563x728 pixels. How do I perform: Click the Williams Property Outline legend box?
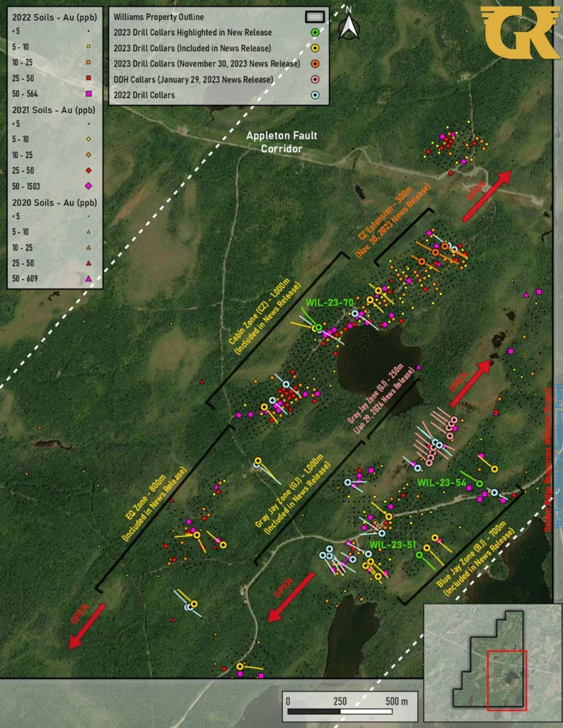point(315,17)
